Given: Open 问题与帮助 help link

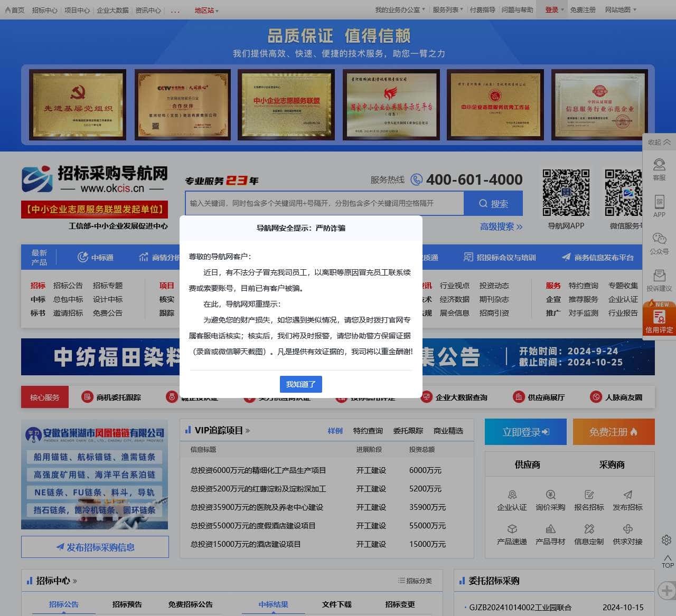Looking at the screenshot, I should point(517,10).
